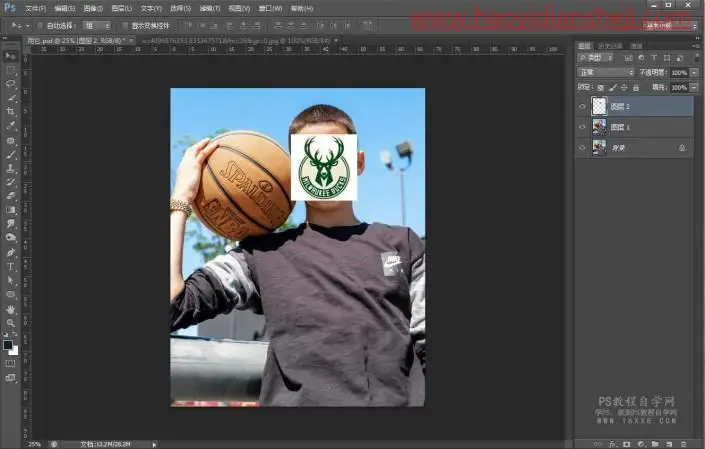Click the delete layer trash icon
The width and height of the screenshot is (705, 449).
pos(683,444)
